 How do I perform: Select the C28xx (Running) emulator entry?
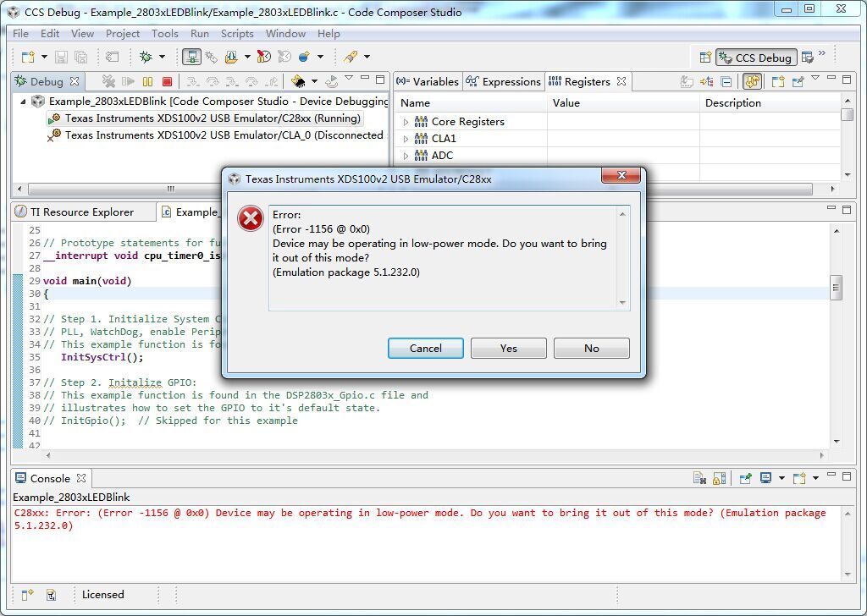(206, 118)
